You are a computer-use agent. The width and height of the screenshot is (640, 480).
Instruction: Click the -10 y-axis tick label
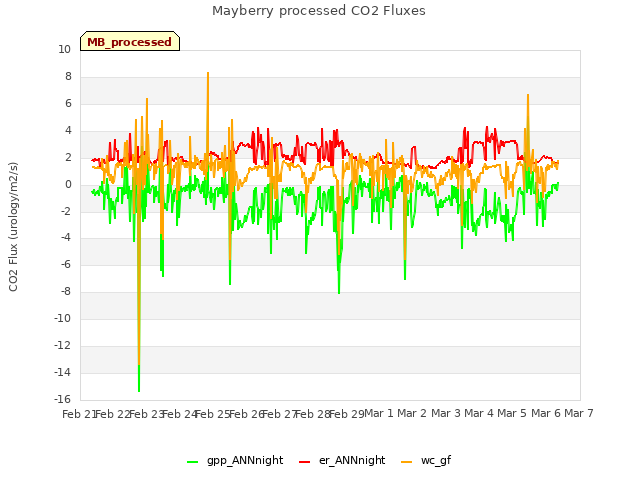point(62,319)
